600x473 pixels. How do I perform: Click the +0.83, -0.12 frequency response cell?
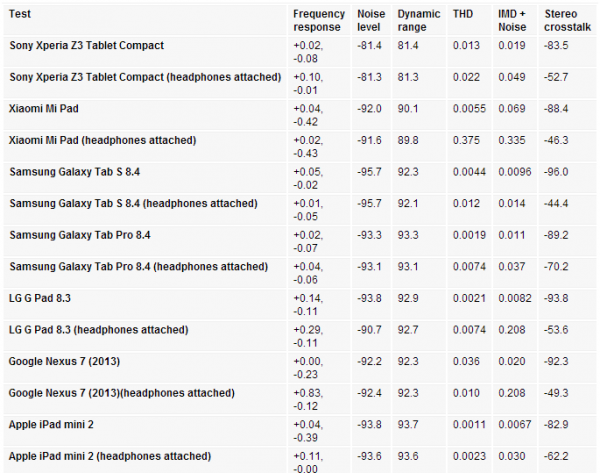pos(308,400)
